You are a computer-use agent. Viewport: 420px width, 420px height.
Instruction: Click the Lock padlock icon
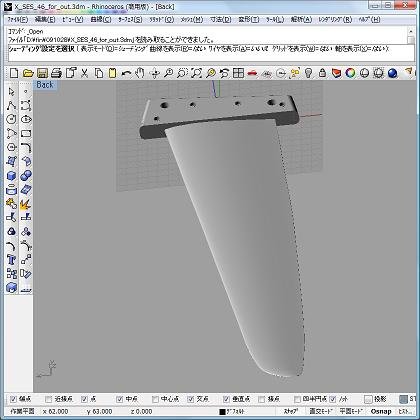(x=322, y=73)
